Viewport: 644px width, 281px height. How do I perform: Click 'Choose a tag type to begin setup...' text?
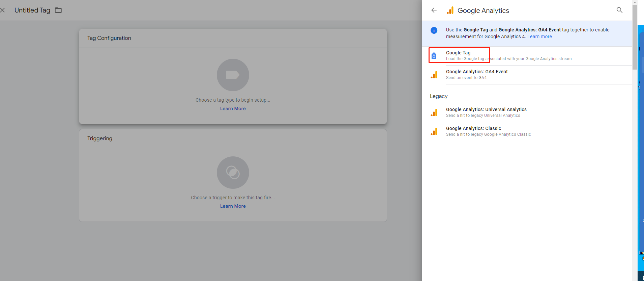pos(233,100)
